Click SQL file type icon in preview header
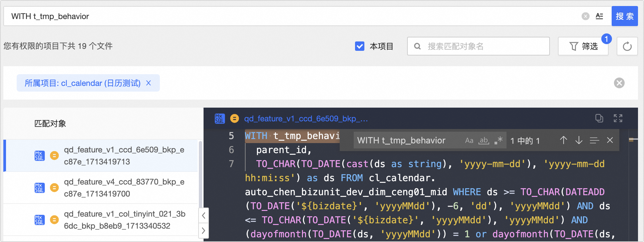The width and height of the screenshot is (644, 242). coord(220,119)
